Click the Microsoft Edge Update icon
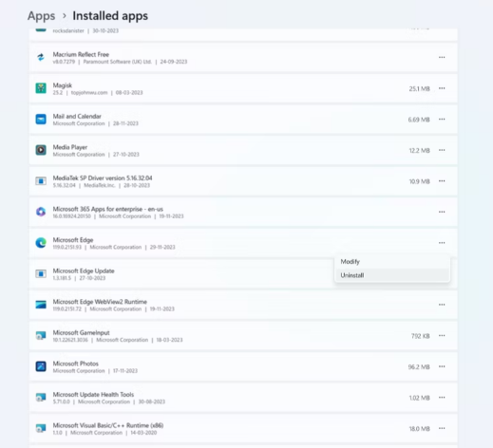This screenshot has width=493, height=448. pyautogui.click(x=41, y=273)
